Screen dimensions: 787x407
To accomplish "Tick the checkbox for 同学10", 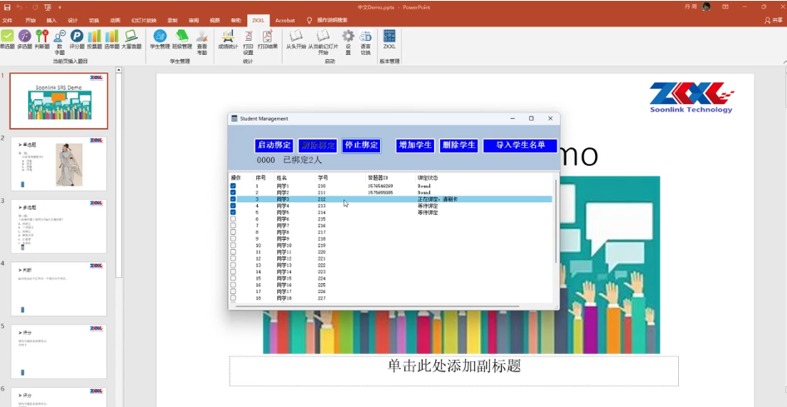I will click(234, 245).
